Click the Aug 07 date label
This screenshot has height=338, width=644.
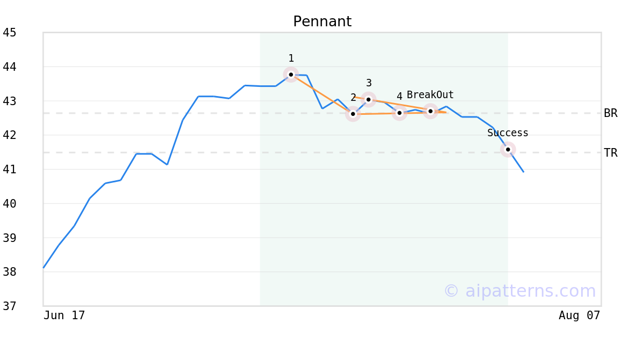579,315
